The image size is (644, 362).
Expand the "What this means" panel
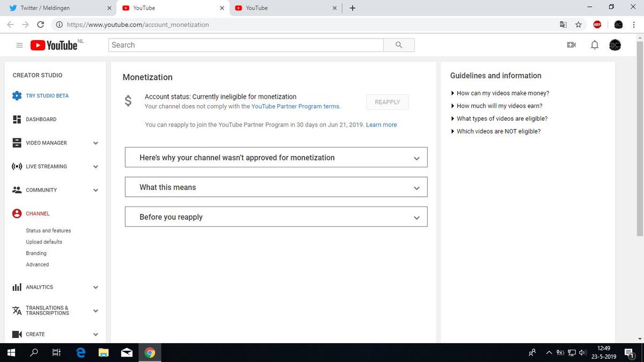[276, 187]
